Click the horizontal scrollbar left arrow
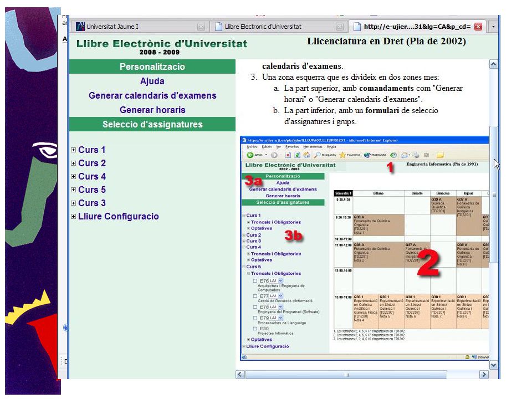 pos(240,375)
